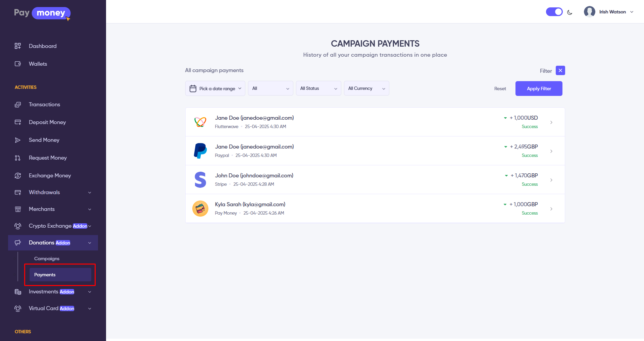Open the Campaigns submenu item
The width and height of the screenshot is (644, 341).
[47, 259]
